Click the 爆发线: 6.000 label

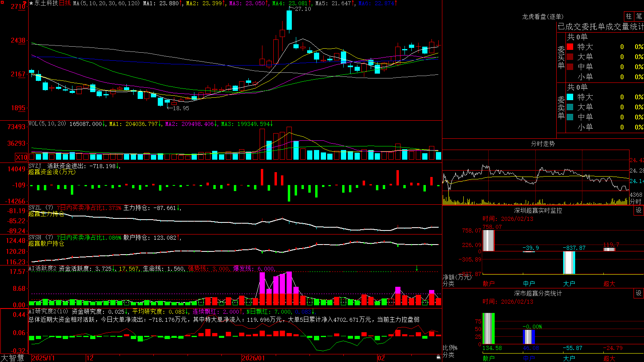click(253, 268)
